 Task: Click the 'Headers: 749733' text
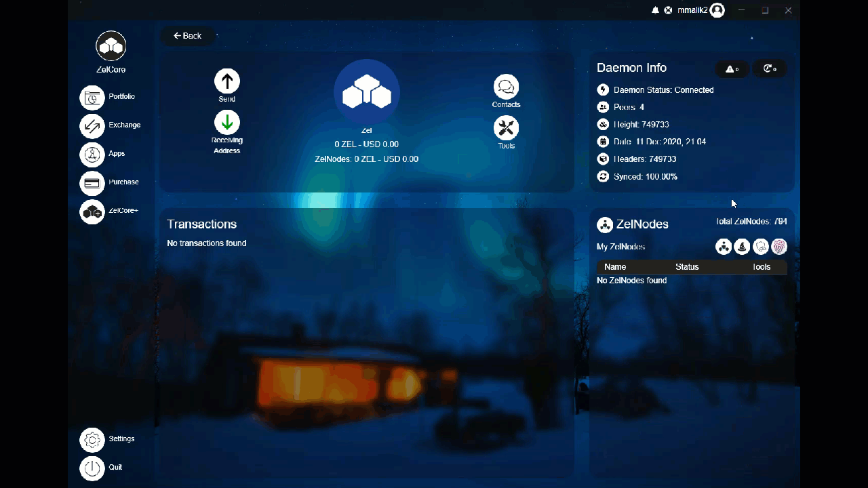click(x=645, y=159)
